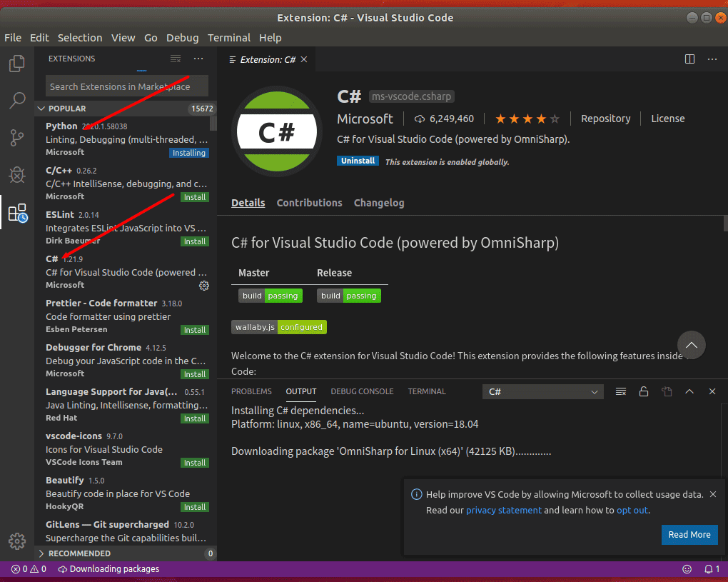
Task: Click the Search Extensions in Marketplace field
Action: point(127,86)
